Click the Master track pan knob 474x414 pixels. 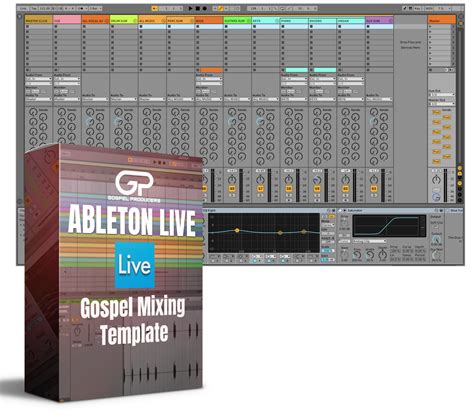(436, 180)
